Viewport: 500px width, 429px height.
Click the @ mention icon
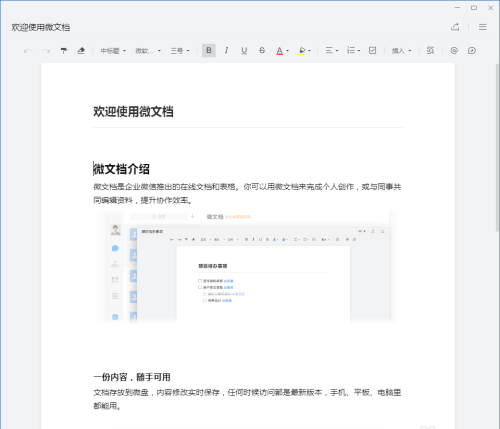tap(454, 51)
